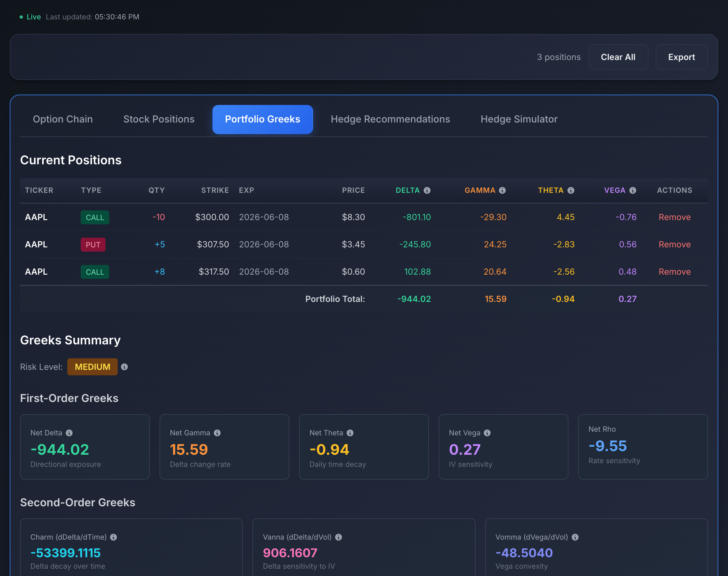This screenshot has height=576, width=728.
Task: Click the Net Gamma 15.59 card value
Action: (189, 450)
